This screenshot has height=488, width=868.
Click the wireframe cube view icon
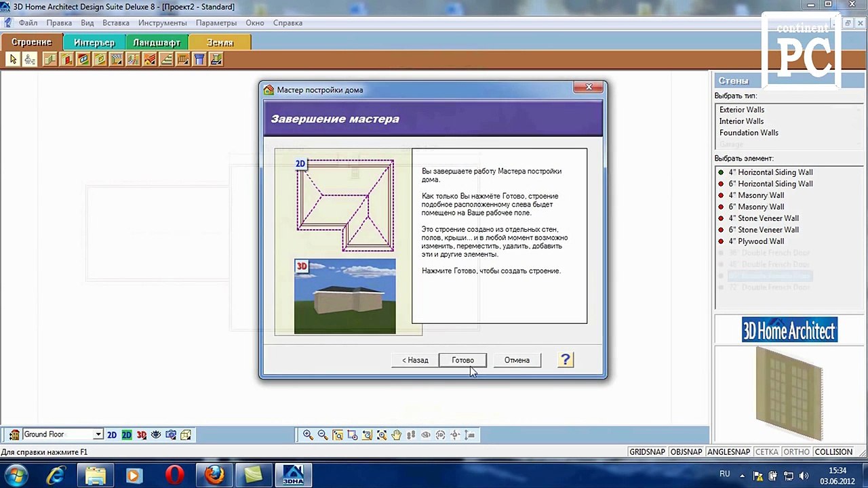pos(186,435)
